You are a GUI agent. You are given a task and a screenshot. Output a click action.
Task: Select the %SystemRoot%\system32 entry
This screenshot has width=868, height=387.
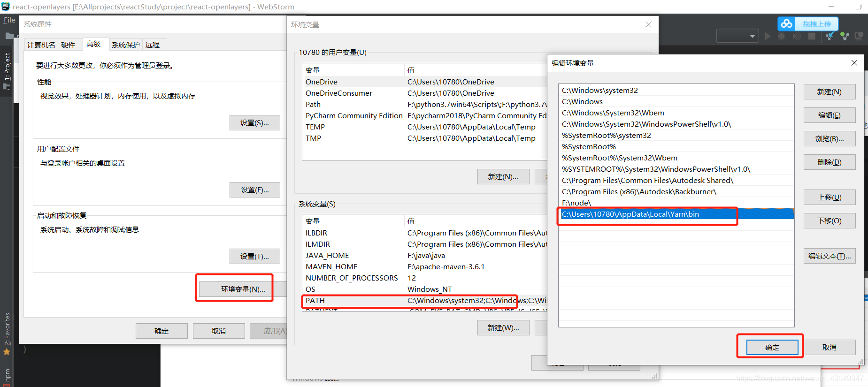point(676,135)
